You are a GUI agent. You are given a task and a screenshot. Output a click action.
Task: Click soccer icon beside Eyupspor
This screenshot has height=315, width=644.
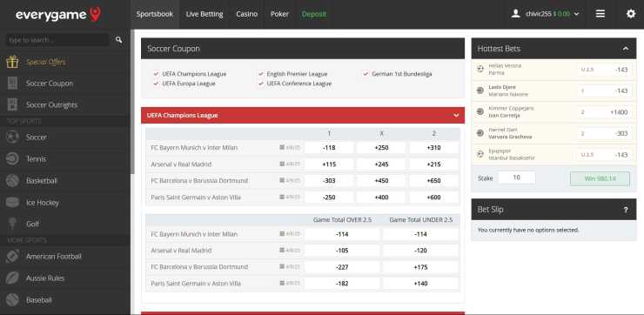click(x=480, y=154)
